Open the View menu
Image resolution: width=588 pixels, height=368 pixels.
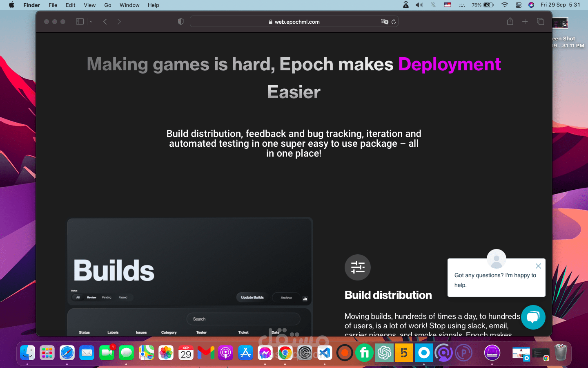(x=90, y=5)
